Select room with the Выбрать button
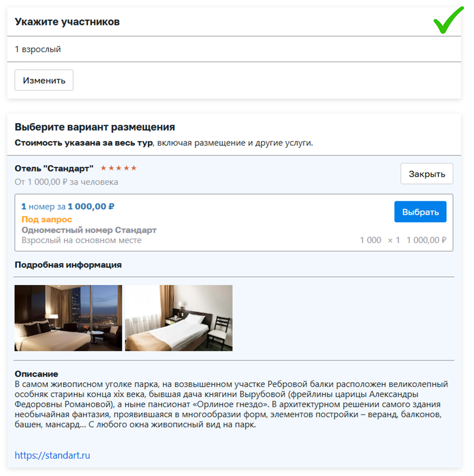474x476 pixels. pos(420,211)
